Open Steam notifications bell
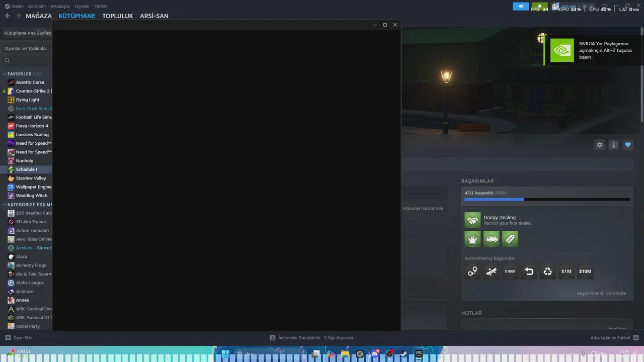Screen dimensions: 644x362 coord(539,6)
